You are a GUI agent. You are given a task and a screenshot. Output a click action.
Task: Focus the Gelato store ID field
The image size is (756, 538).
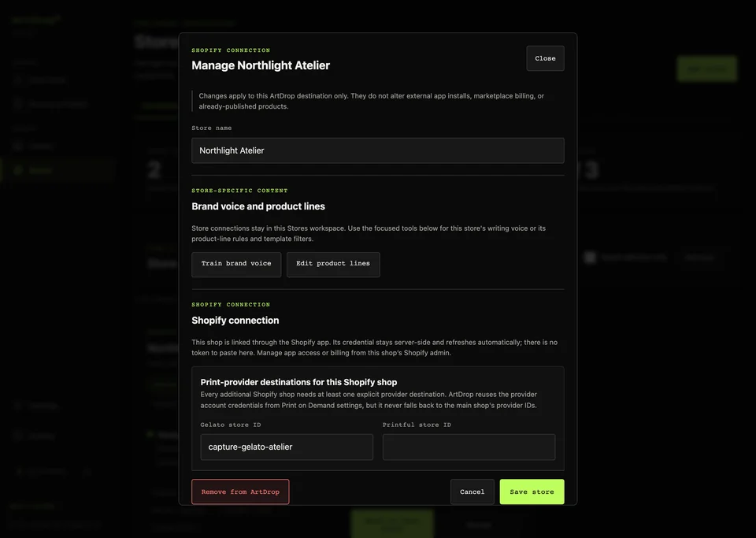[x=287, y=447]
